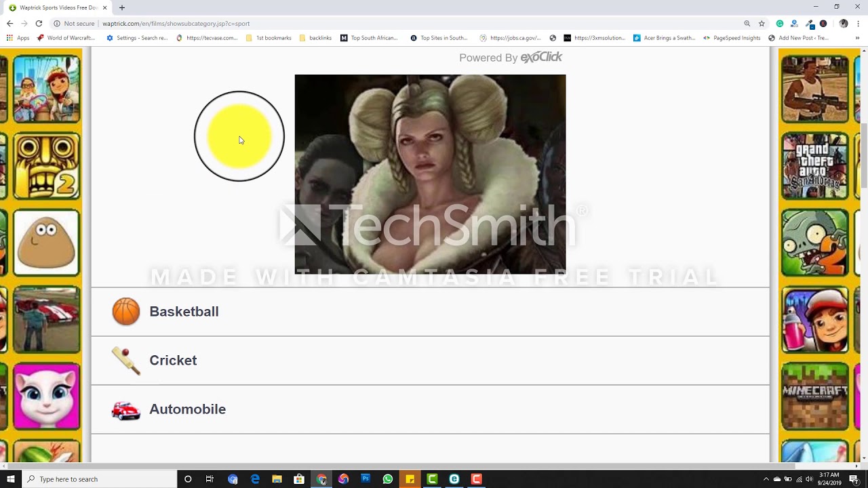The image size is (868, 488).
Task: Open the red Camtasia recorder icon on taskbar
Action: tap(476, 479)
